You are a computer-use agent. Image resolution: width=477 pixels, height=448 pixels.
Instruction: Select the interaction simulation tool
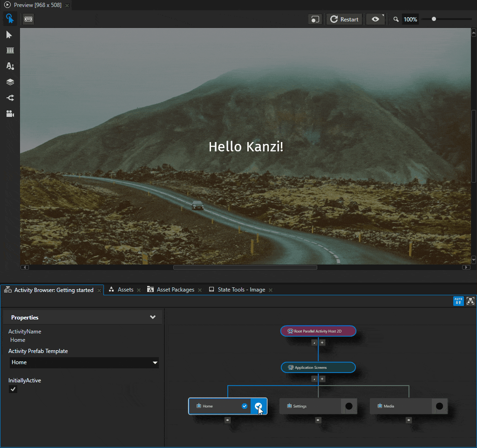point(10,19)
